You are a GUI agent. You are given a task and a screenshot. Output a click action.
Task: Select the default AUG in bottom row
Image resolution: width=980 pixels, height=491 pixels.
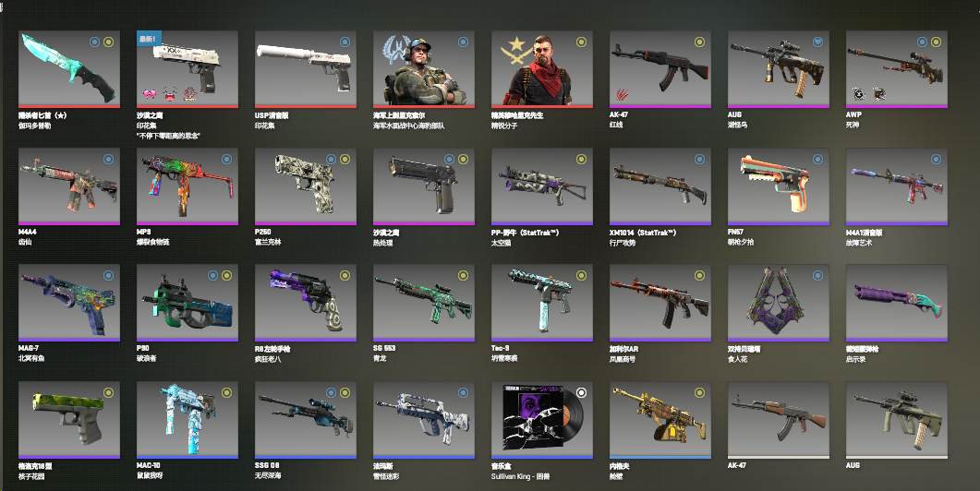point(896,420)
